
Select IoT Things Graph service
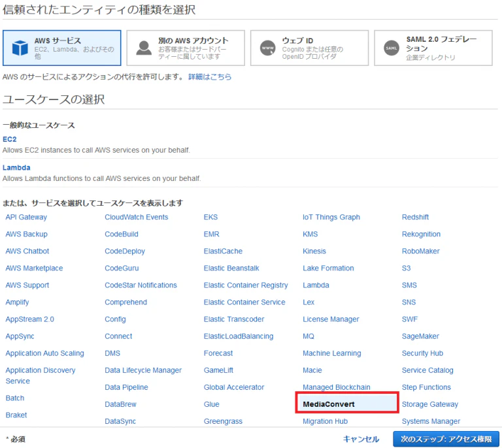tap(331, 217)
